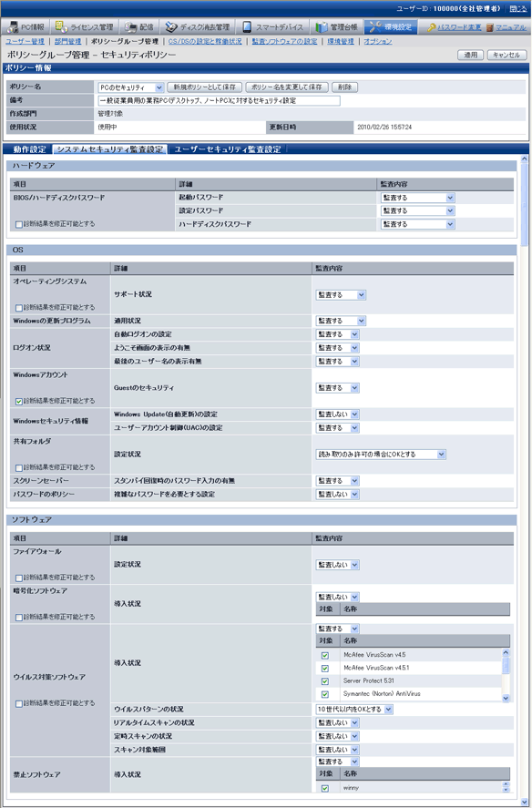Image resolution: width=532 pixels, height=808 pixels.
Task: Open the ウイルスパターンの状況 dropdown
Action: coord(354,711)
